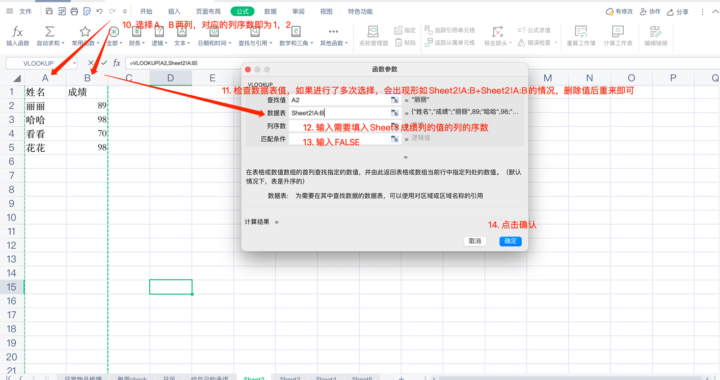Click the 插入函数 fx icon in ribbon
The image size is (720, 380).
coord(17,32)
